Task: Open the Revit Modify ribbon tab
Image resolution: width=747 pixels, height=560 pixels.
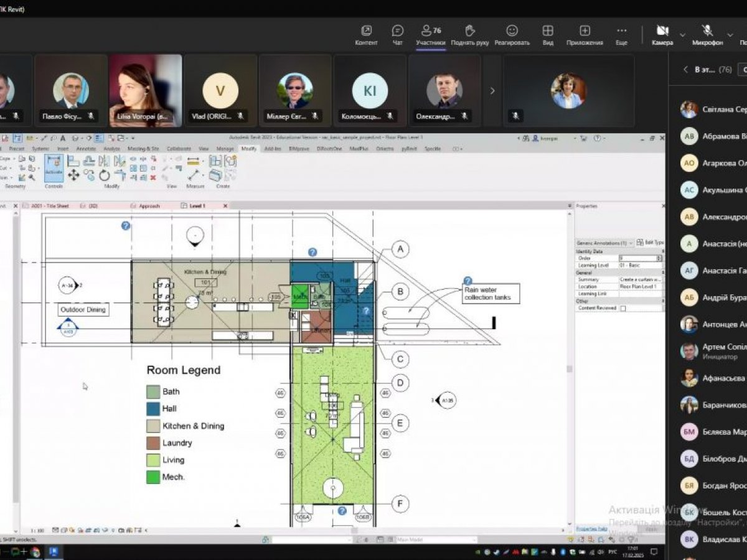Action: pos(248,149)
